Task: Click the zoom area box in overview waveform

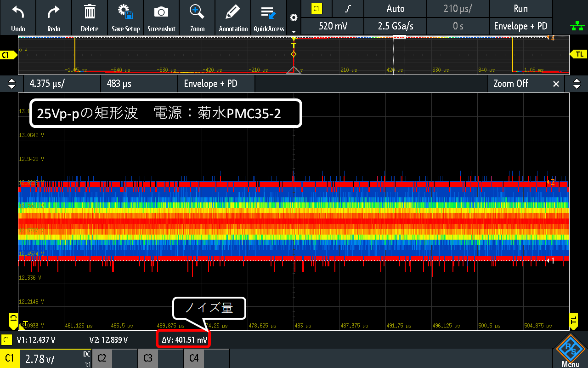Action: coord(399,55)
